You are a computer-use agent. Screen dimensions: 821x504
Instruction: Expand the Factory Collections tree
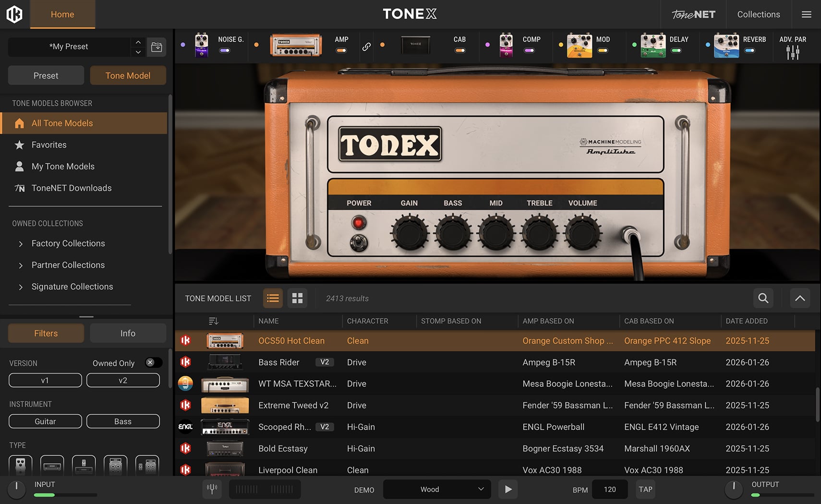coord(21,244)
